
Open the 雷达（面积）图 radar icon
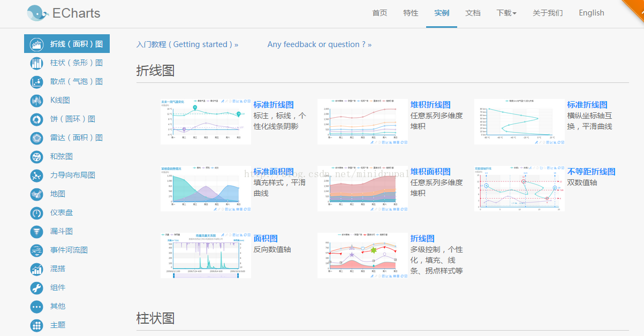coord(37,138)
